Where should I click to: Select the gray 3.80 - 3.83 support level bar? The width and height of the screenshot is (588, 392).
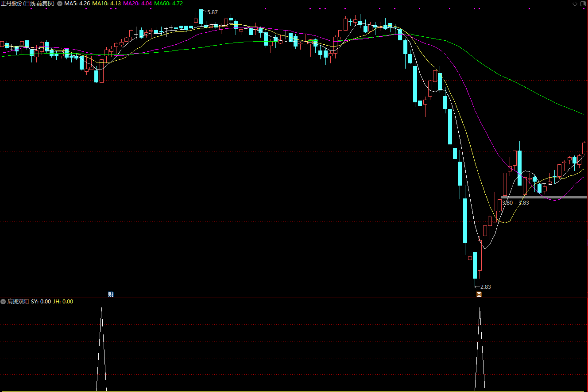[x=544, y=197]
